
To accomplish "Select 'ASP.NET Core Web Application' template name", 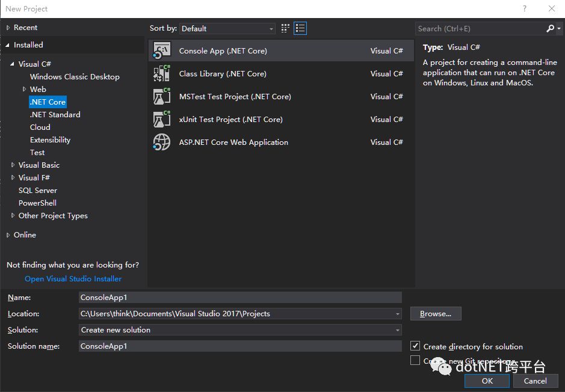I will (233, 142).
